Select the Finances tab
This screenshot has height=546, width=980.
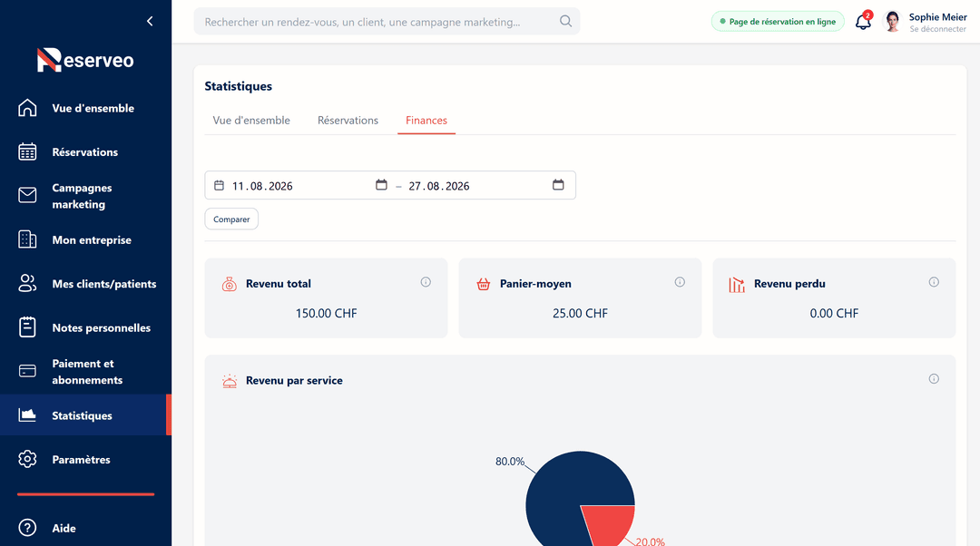pos(426,120)
